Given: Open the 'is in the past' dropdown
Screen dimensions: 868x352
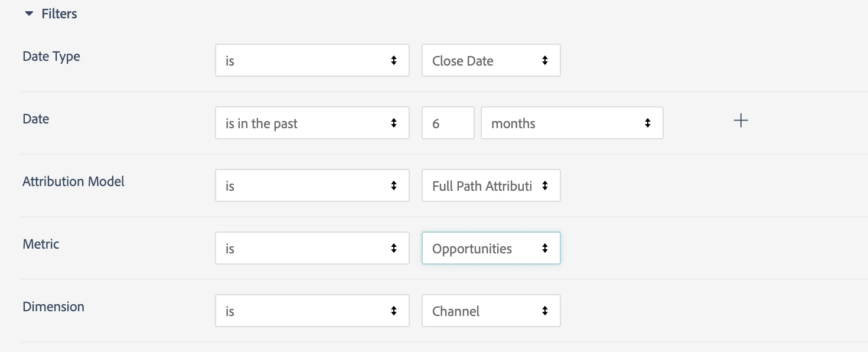Looking at the screenshot, I should [x=312, y=123].
